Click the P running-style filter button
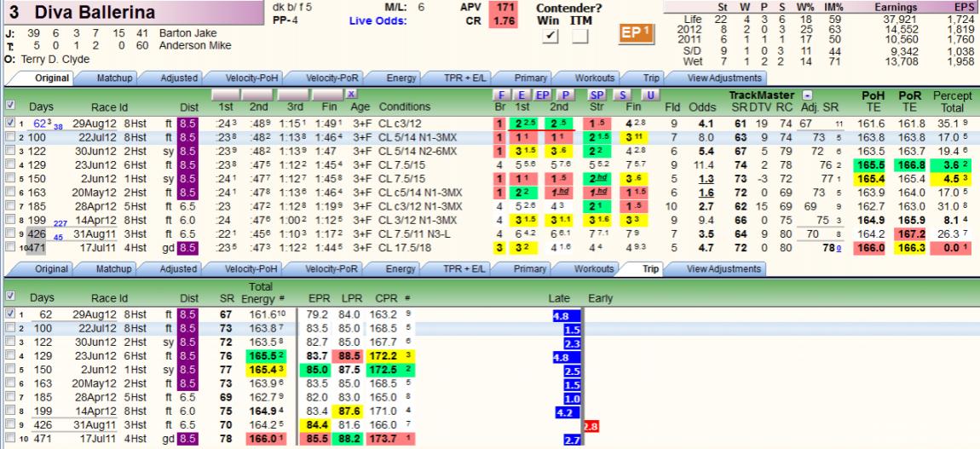 coord(566,95)
